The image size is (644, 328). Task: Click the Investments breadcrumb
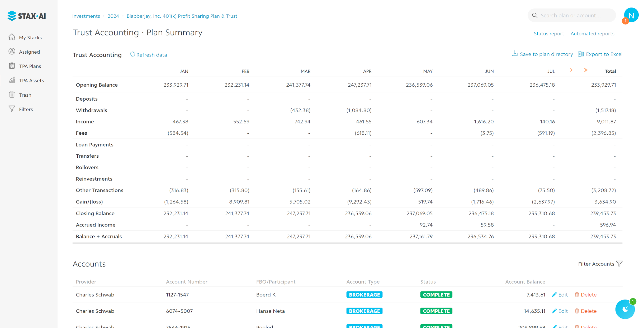tap(86, 16)
